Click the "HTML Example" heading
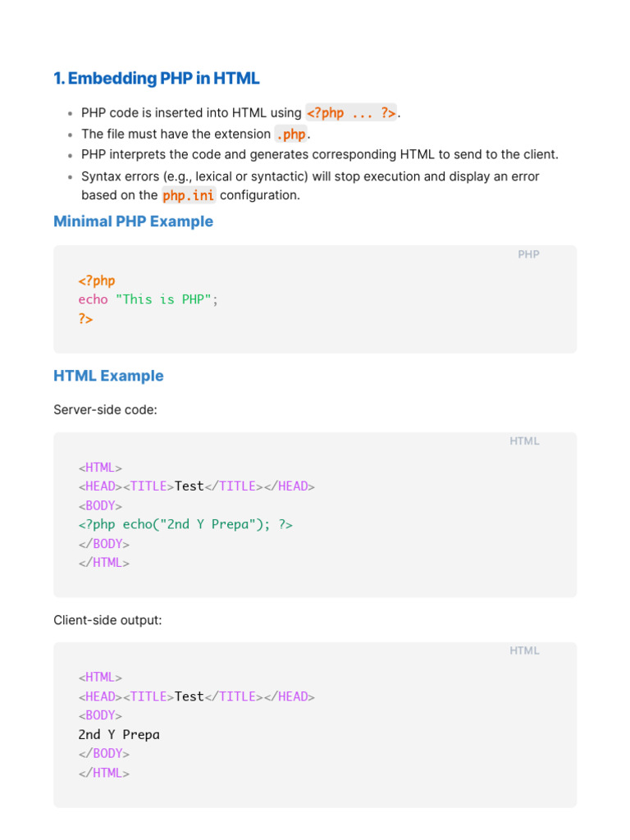The image size is (630, 840). [108, 376]
